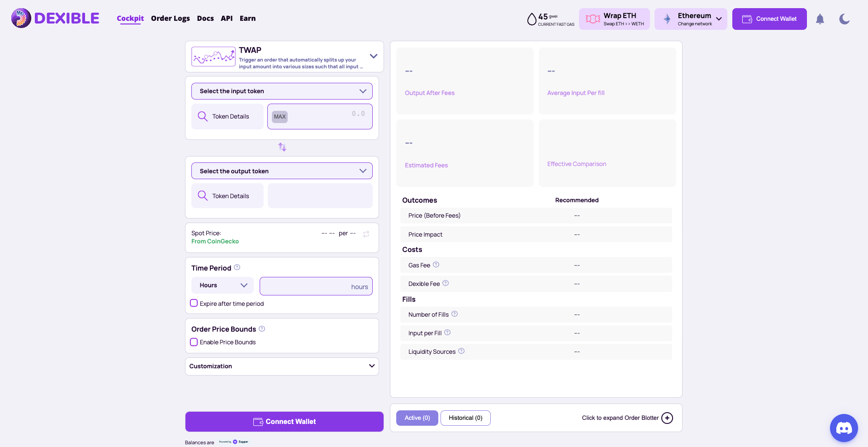The image size is (868, 447).
Task: Open Select the output token dropdown
Action: pos(282,171)
